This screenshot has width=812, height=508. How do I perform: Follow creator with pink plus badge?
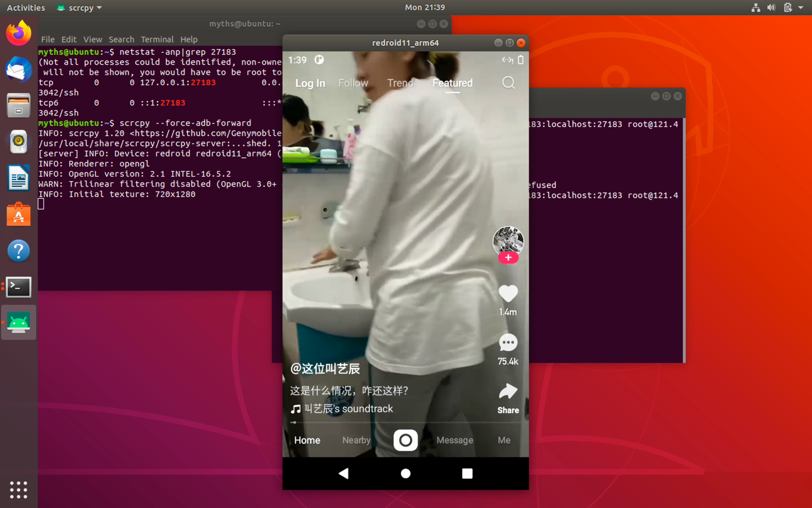(508, 257)
